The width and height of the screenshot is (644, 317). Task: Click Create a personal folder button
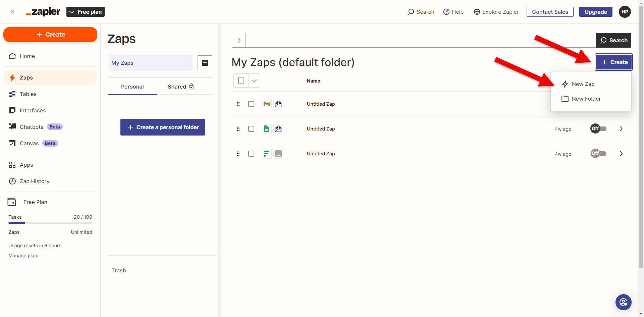163,127
